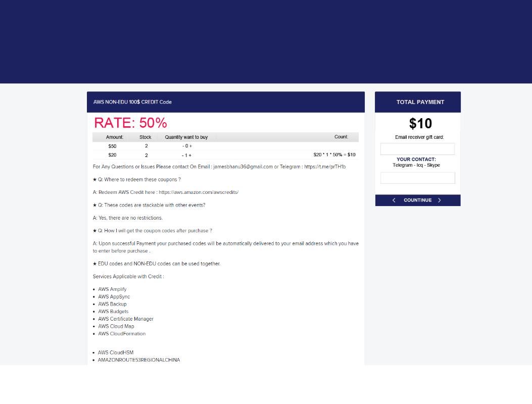Screen dimensions: 532x404
Task: Click the $20 * 1 * 50% = $10 count
Action: pyautogui.click(x=334, y=155)
